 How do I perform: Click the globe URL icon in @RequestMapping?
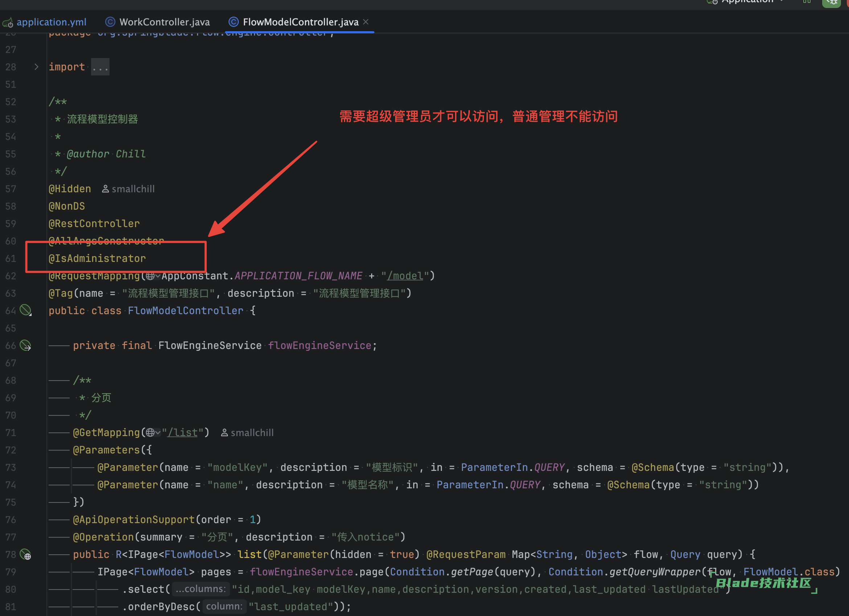(x=151, y=276)
